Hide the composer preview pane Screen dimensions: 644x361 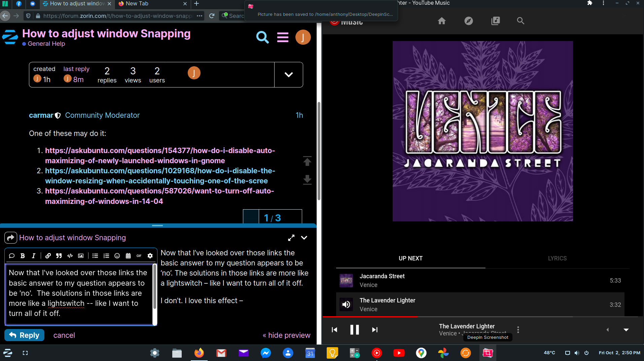(287, 335)
